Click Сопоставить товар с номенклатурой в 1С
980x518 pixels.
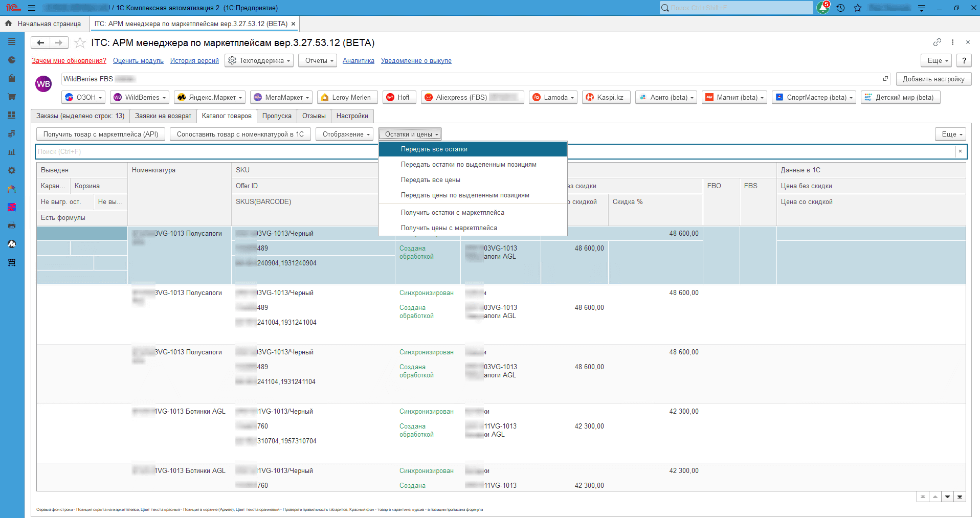[240, 134]
